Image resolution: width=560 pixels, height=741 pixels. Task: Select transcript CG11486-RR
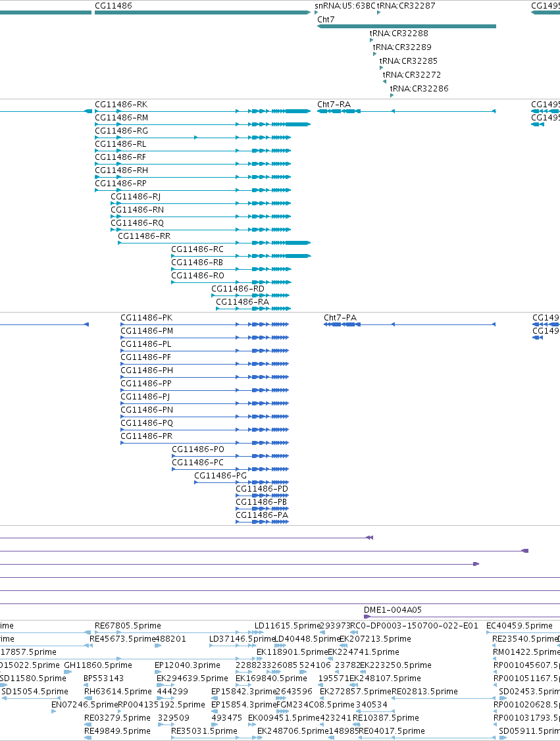coord(144,237)
